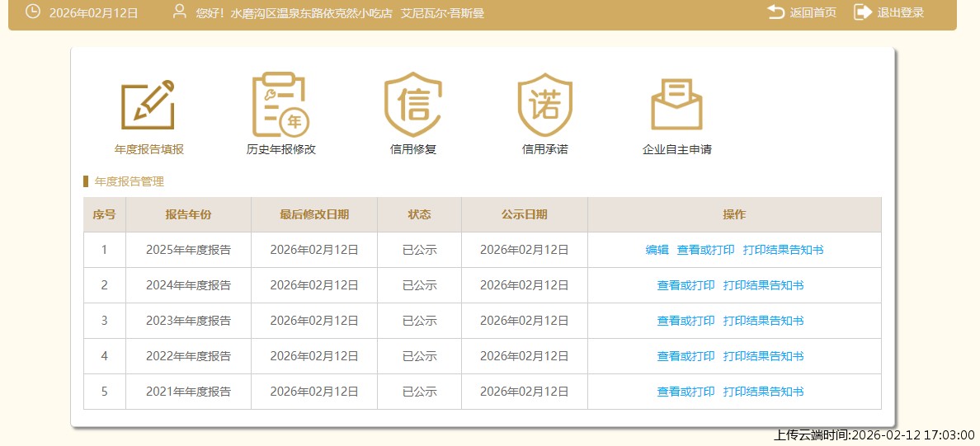Click the 2024年年度报告 cell
Image resolution: width=980 pixels, height=446 pixels.
coord(189,285)
